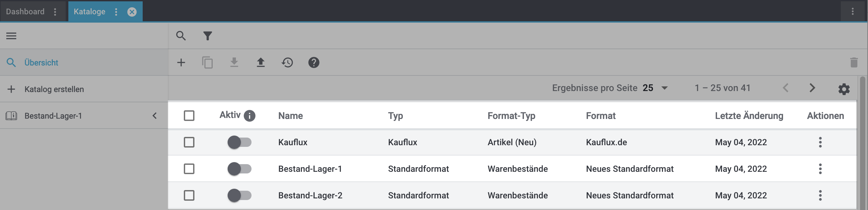The image size is (868, 210).
Task: Enable the Kauflux catalog toggle
Action: pos(239,142)
